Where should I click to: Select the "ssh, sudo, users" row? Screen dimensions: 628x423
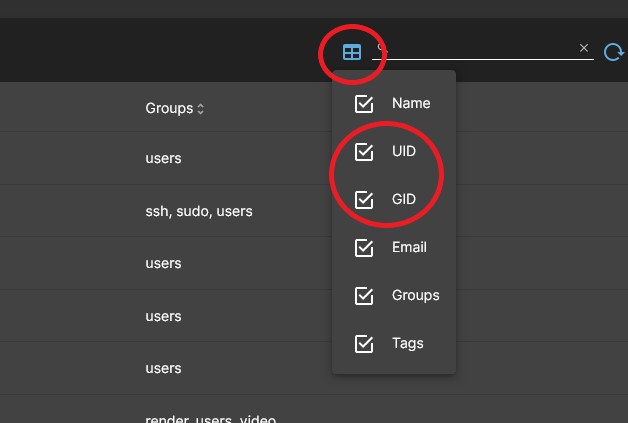tap(198, 211)
